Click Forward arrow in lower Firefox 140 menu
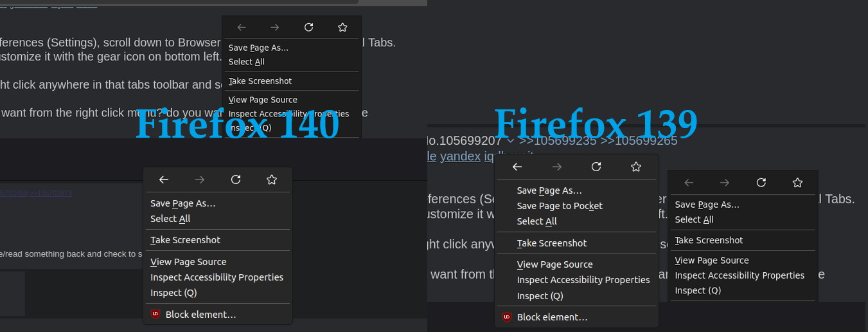Screen dimensions: 868x332 click(x=200, y=180)
